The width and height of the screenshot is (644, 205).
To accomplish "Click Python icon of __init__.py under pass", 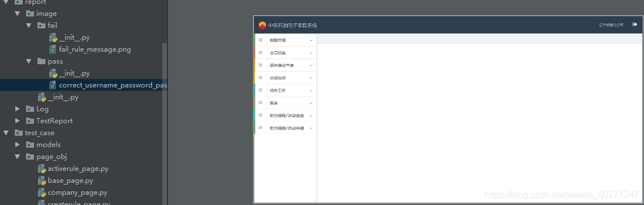I will [x=53, y=73].
